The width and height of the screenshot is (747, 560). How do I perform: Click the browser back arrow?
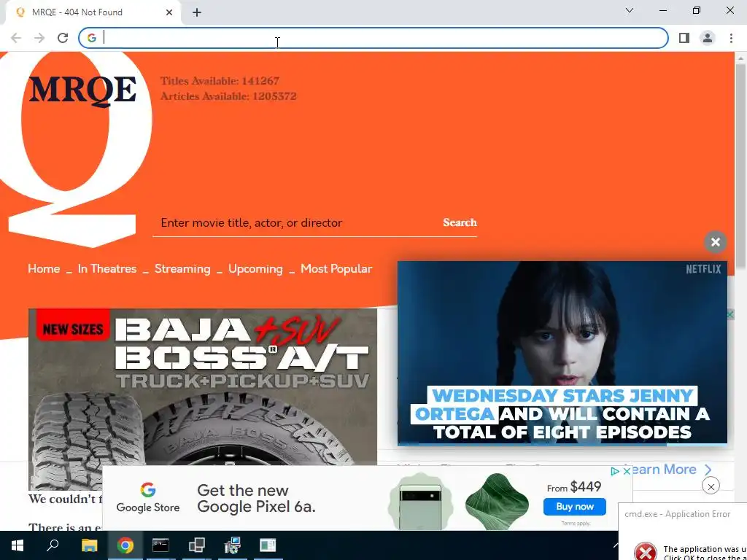[x=16, y=38]
